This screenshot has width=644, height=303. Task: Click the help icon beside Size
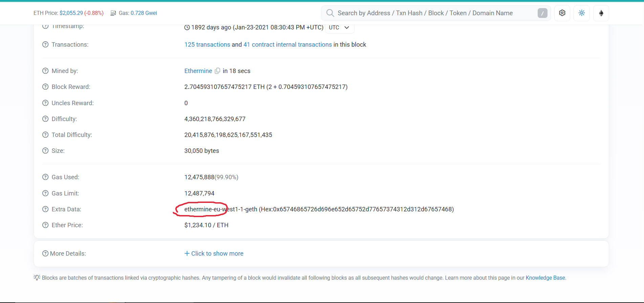coord(45,151)
